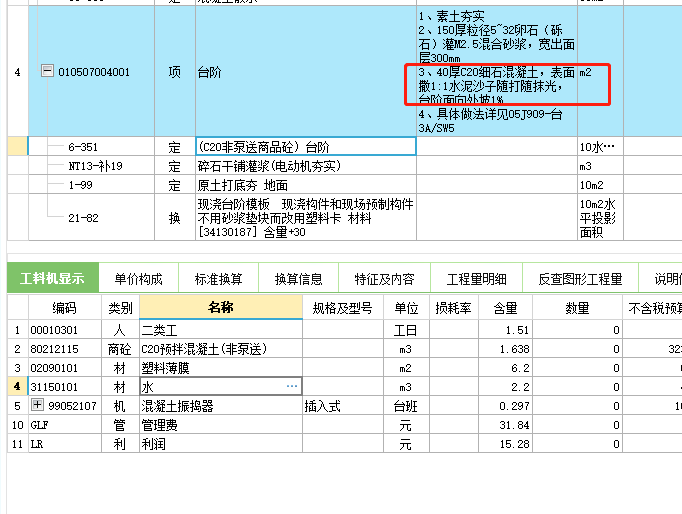Image resolution: width=682 pixels, height=514 pixels.
Task: Collapse the 010507004001 item row
Action: point(47,70)
